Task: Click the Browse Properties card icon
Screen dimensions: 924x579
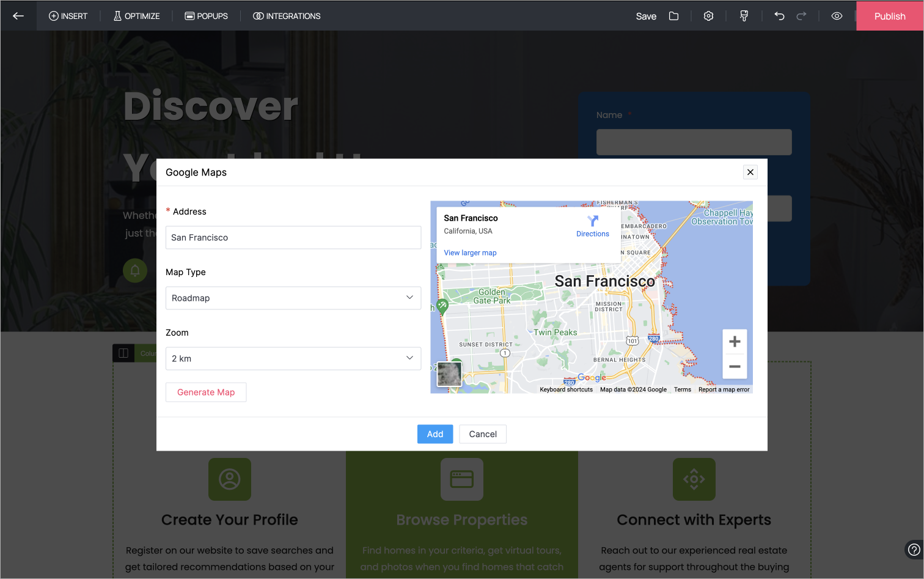Action: point(462,479)
